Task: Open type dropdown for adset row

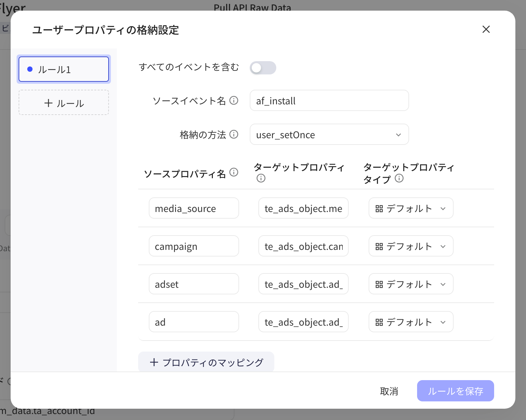Action: (411, 284)
